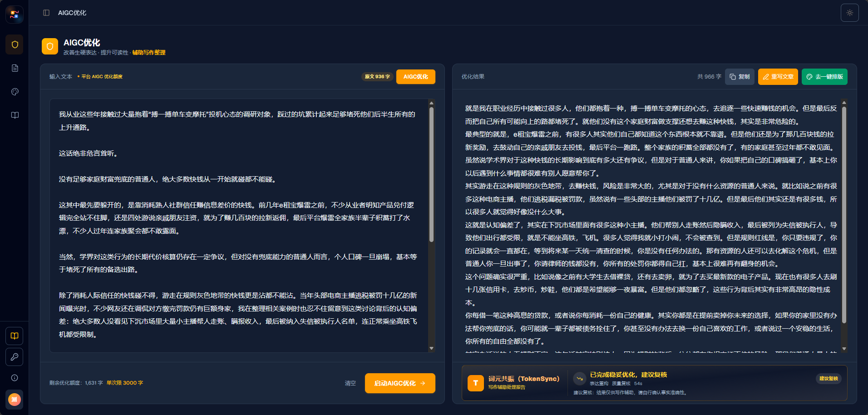Open the upper open-book sidebar icon
Screen dimensions: 868x415
15,115
